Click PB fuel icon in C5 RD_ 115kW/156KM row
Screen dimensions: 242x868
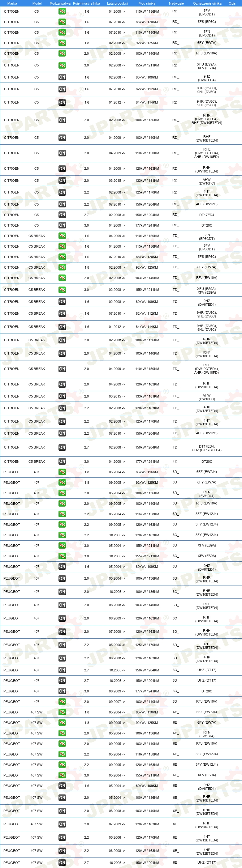point(62,11)
